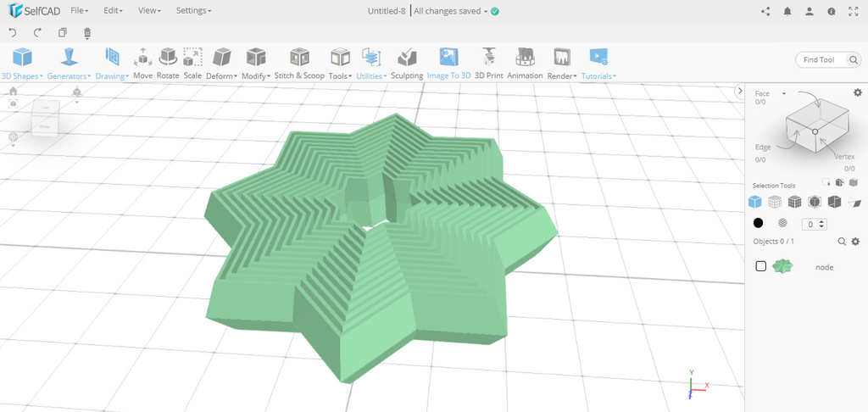868x412 pixels.
Task: Open the Deform tool
Action: tap(221, 64)
